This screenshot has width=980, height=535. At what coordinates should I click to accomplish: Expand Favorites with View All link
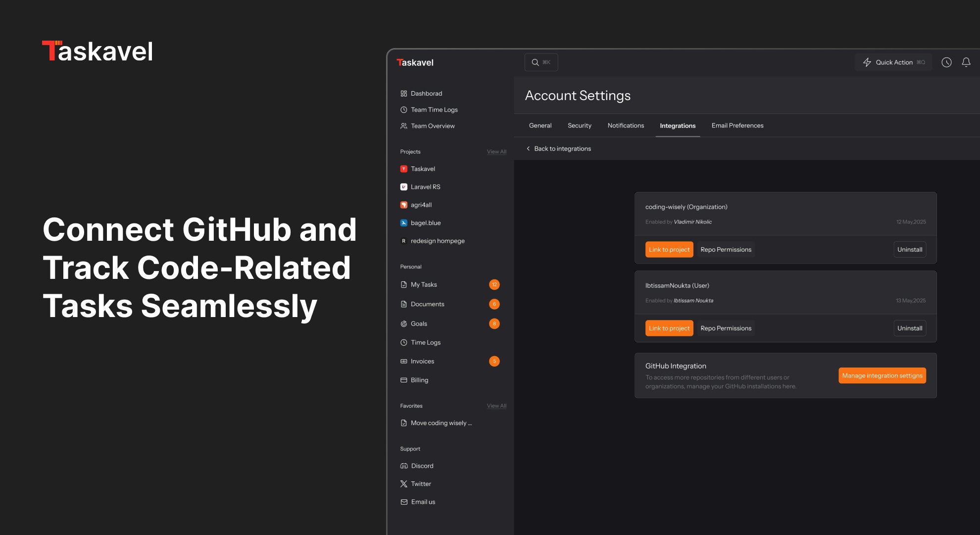coord(496,406)
